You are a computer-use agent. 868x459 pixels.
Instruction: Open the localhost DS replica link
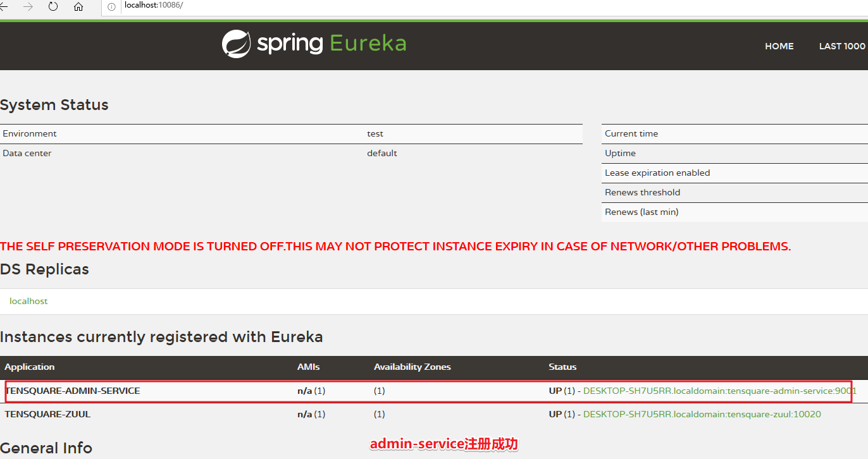(28, 301)
